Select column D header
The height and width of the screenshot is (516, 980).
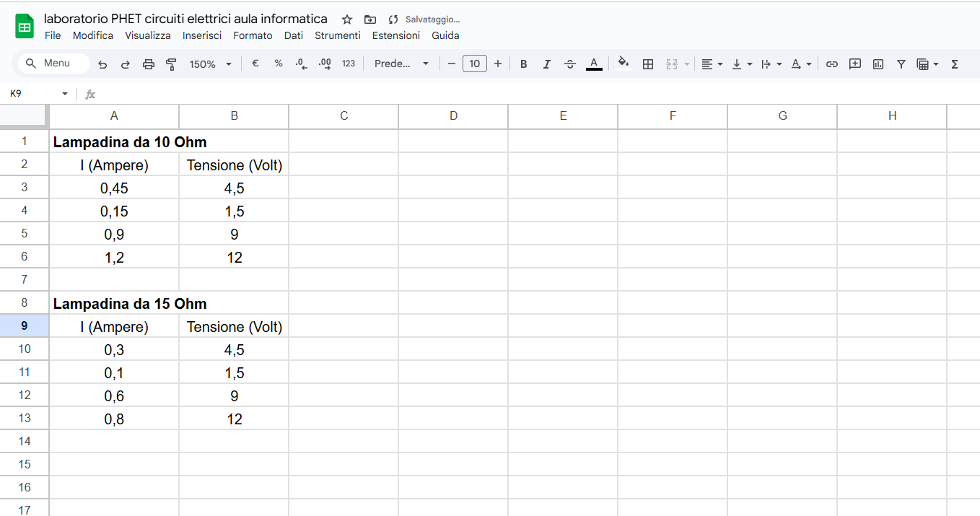click(x=453, y=115)
